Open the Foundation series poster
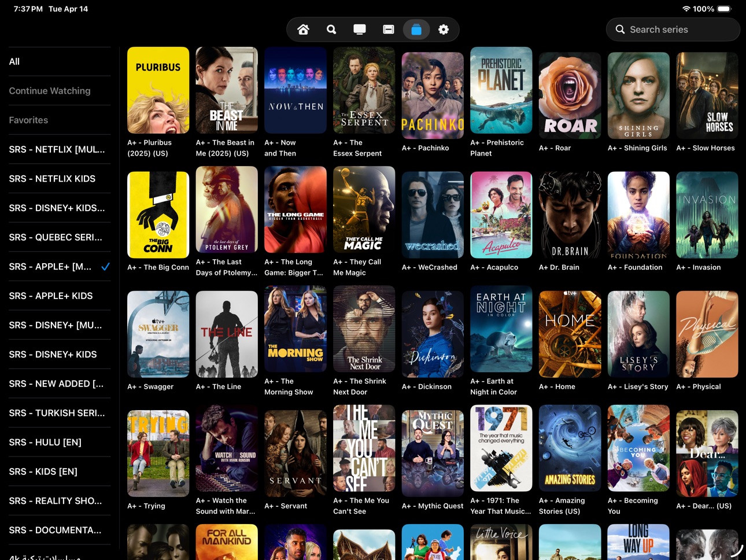The image size is (746, 560). pyautogui.click(x=638, y=215)
